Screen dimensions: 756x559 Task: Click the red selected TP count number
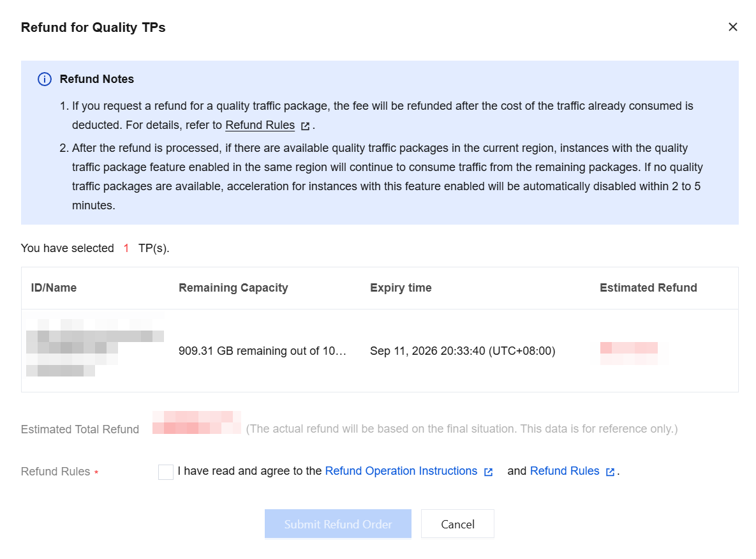126,248
